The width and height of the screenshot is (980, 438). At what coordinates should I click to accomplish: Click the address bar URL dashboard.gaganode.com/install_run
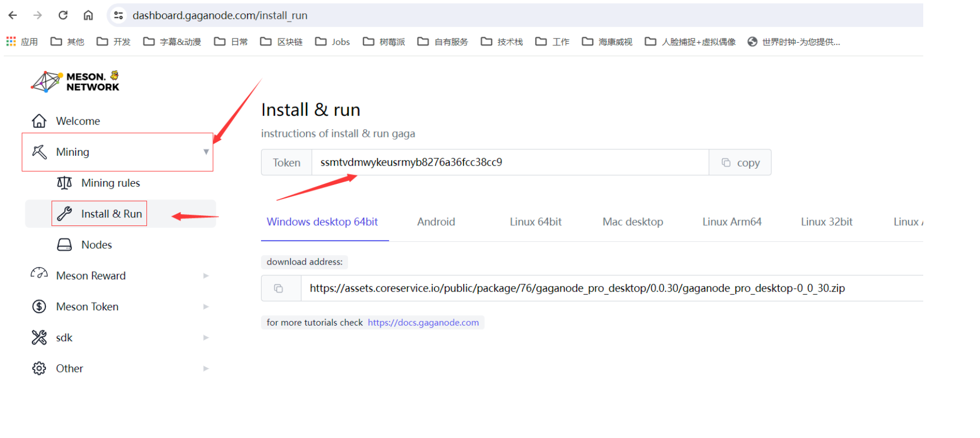pyautogui.click(x=220, y=16)
